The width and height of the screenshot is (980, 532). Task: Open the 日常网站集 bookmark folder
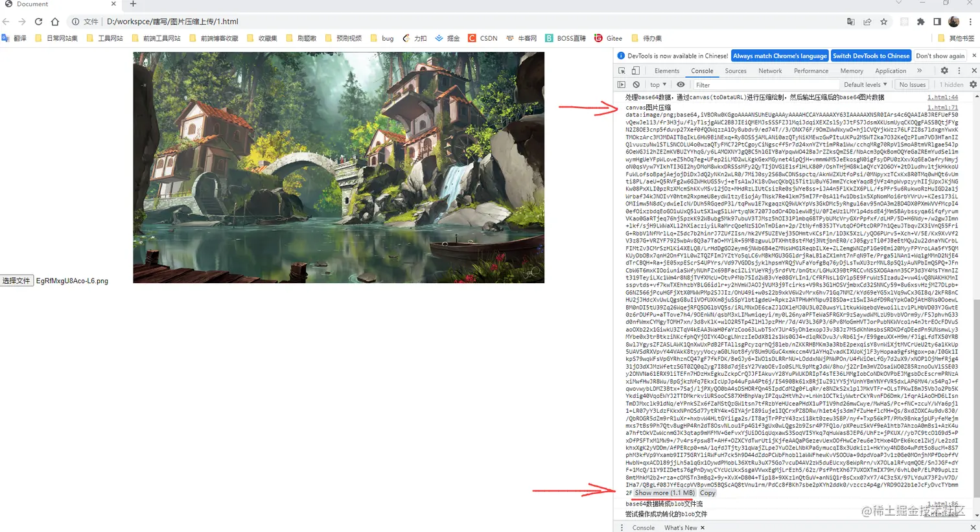pyautogui.click(x=56, y=38)
